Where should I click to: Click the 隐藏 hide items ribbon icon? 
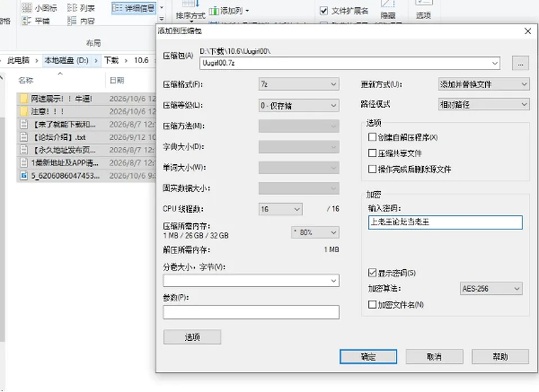[388, 10]
